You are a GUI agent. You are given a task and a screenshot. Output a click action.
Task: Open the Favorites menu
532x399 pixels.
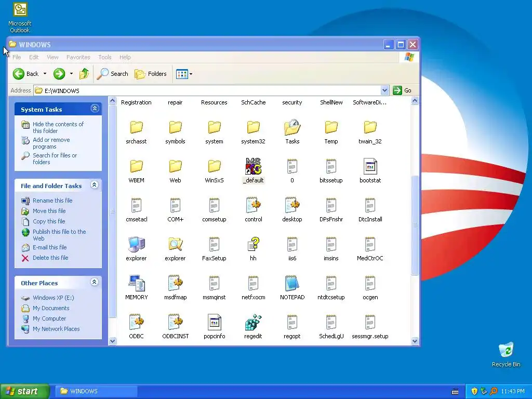click(x=78, y=57)
